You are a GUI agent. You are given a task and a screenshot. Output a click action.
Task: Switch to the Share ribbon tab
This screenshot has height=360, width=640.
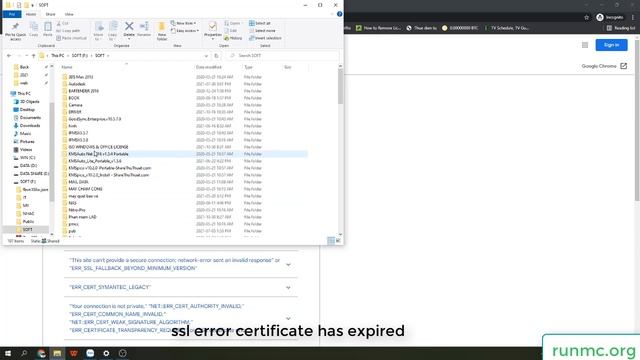point(50,14)
